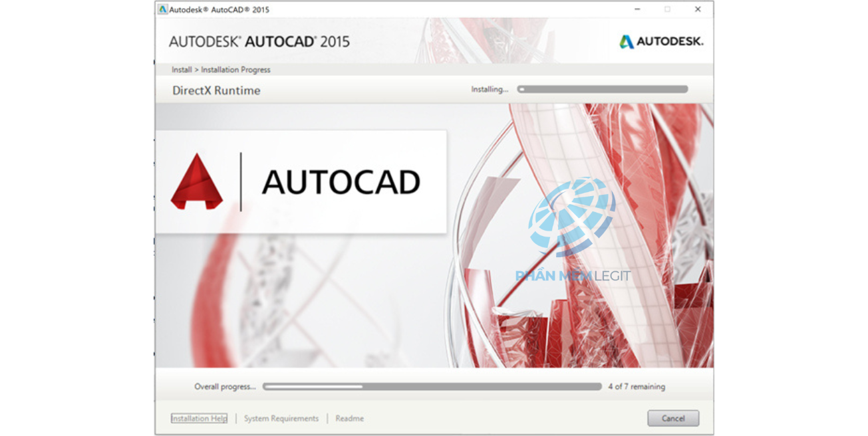The image size is (868, 436).
Task: Open the Installation Help link
Action: click(199, 419)
